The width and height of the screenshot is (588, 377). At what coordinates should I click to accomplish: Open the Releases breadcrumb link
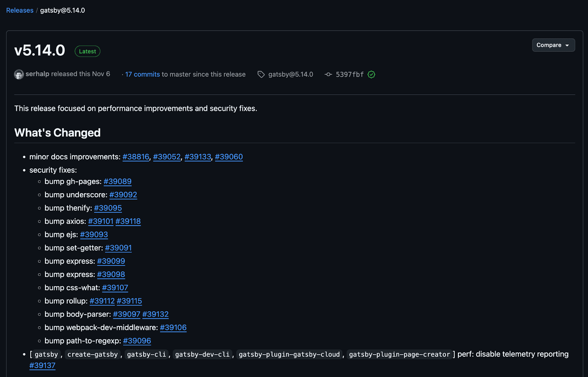pyautogui.click(x=20, y=10)
